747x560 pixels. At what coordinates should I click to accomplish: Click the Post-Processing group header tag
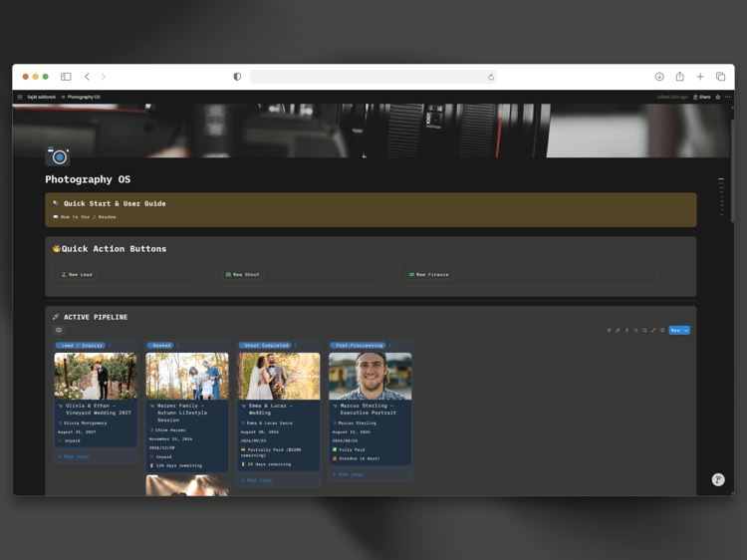click(359, 345)
